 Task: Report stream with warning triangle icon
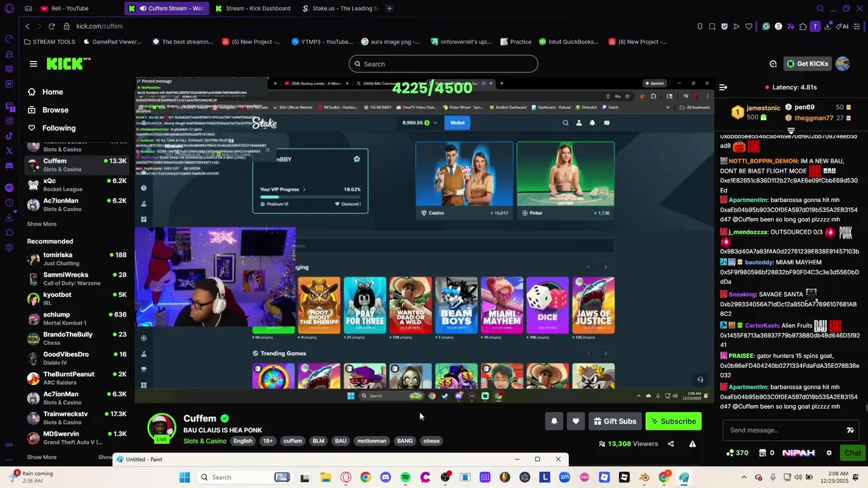click(692, 444)
